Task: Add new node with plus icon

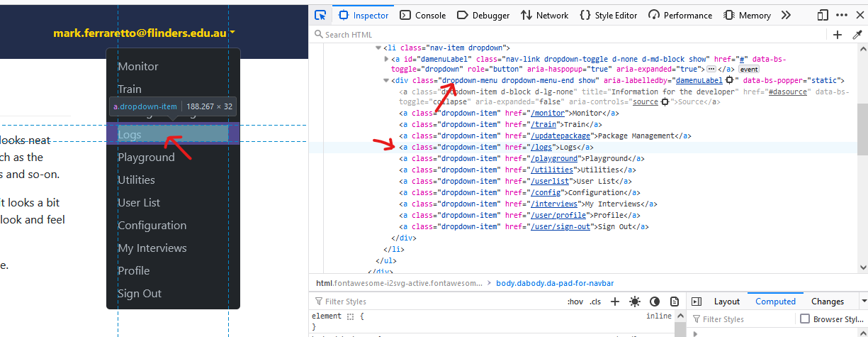Action: (x=838, y=35)
